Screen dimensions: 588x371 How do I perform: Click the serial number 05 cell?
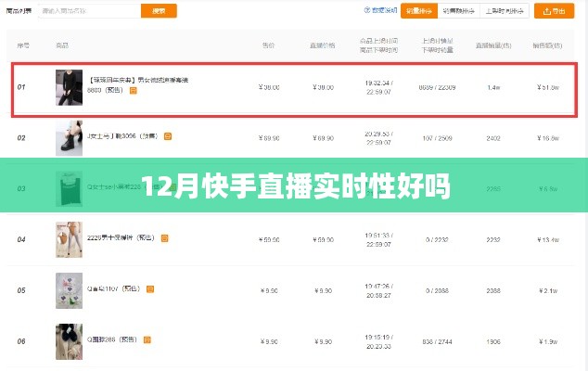tap(21, 290)
